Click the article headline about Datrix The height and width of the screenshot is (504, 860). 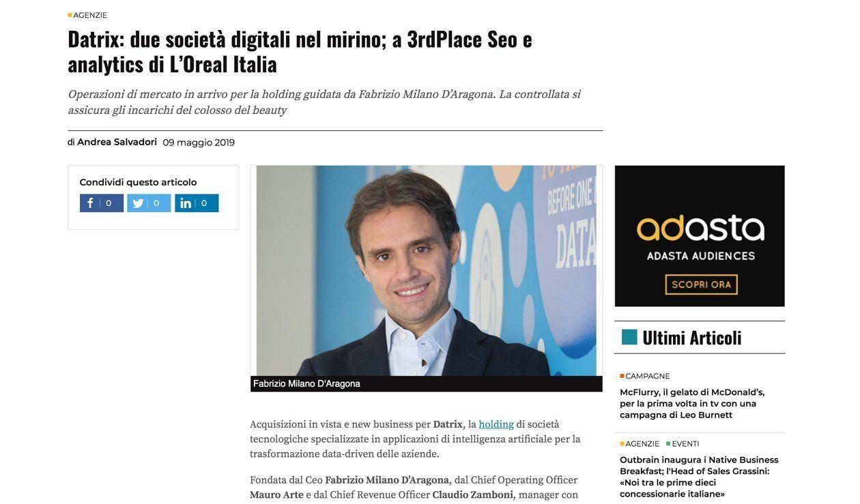point(300,52)
